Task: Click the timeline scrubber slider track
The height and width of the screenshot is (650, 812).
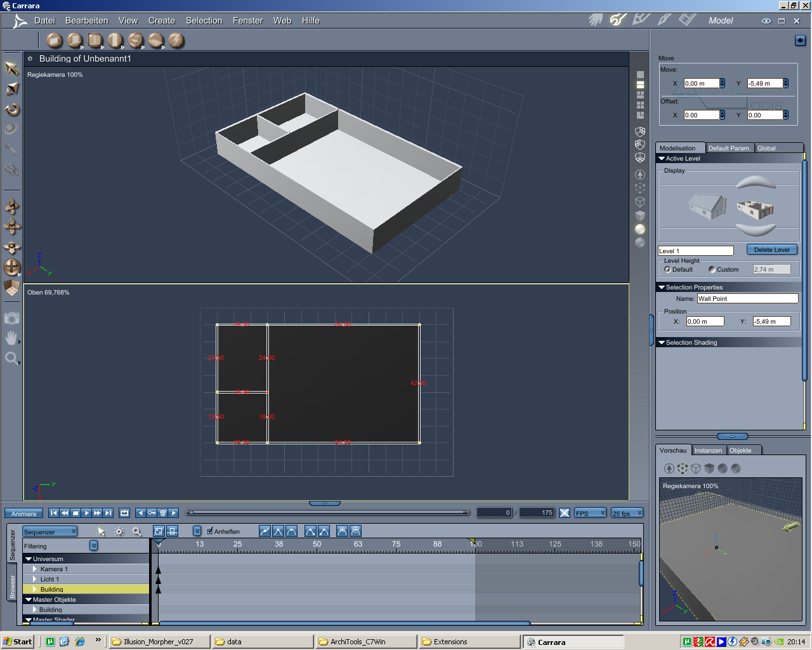Action: 329,512
